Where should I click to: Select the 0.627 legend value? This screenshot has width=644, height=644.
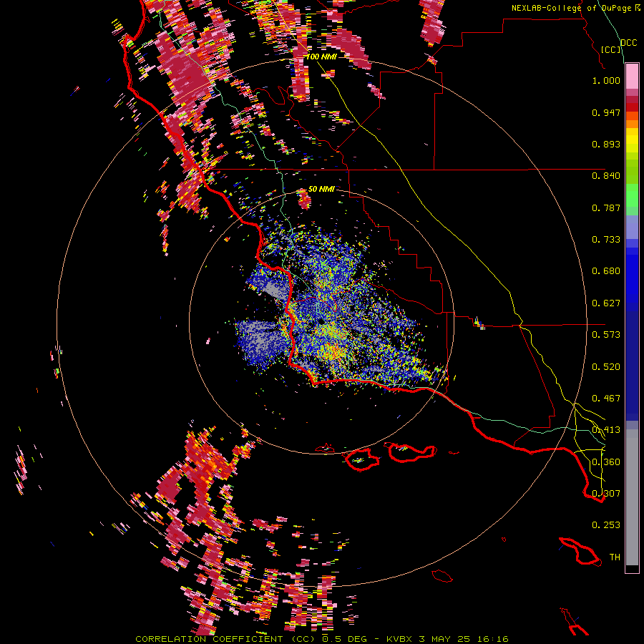(x=606, y=303)
